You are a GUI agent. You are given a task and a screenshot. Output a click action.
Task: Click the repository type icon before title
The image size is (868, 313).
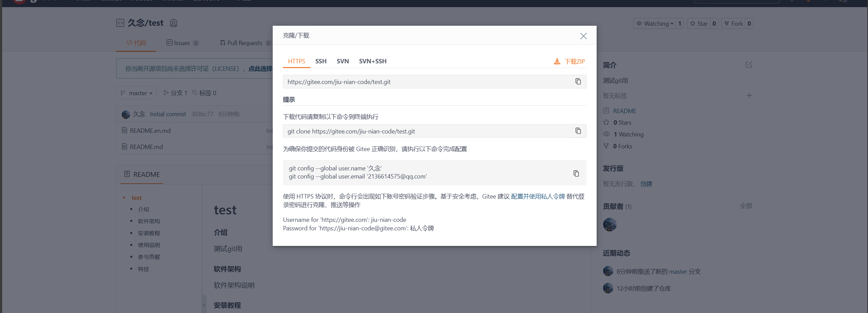coord(120,23)
